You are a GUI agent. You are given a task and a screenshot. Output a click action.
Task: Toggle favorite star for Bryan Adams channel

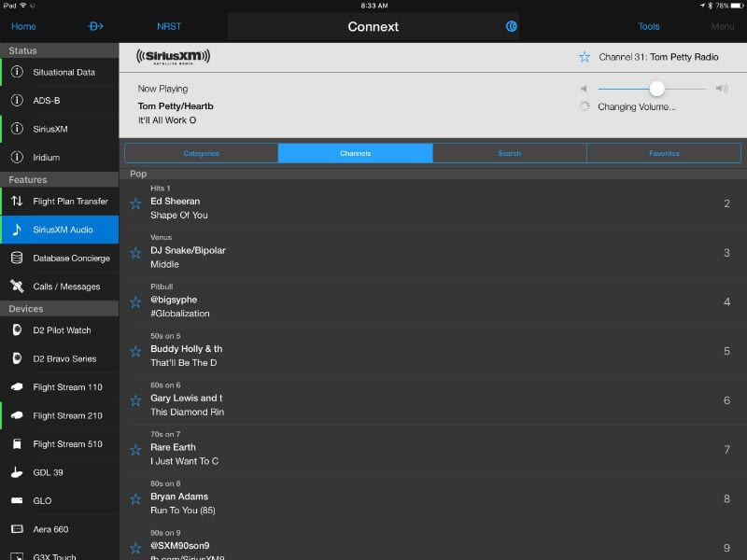(135, 499)
